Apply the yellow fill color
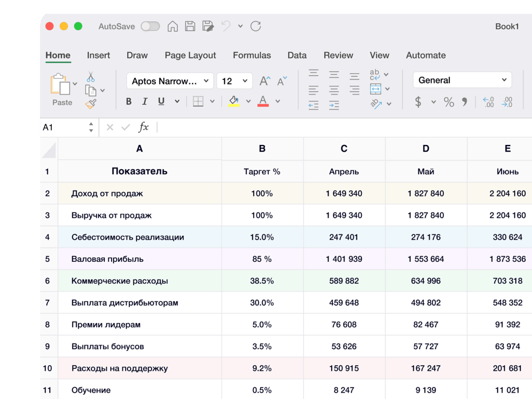 coord(234,101)
